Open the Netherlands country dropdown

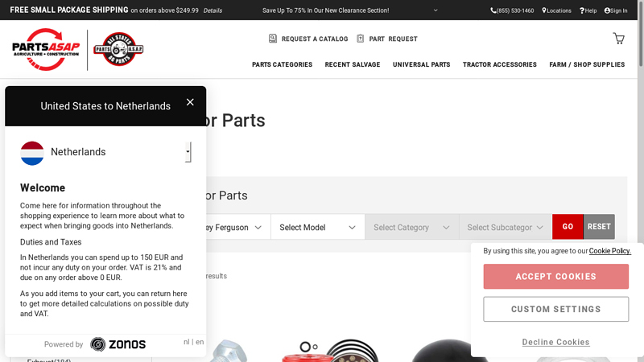[188, 151]
